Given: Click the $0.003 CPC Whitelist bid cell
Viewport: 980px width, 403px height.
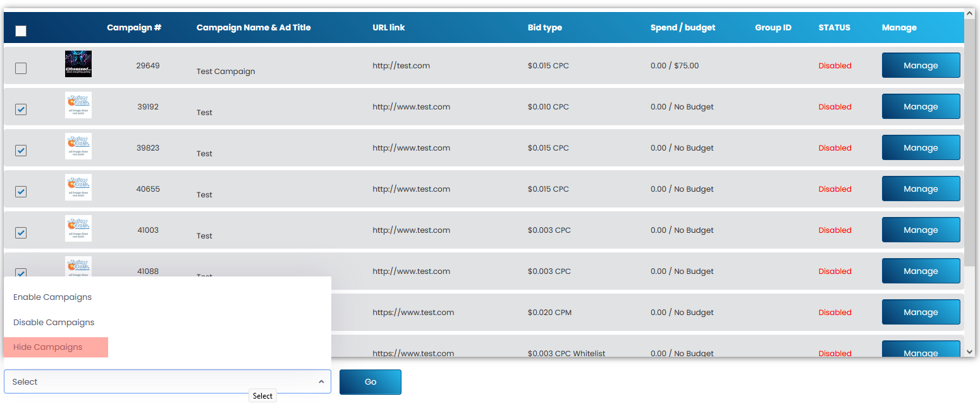Looking at the screenshot, I should [567, 353].
